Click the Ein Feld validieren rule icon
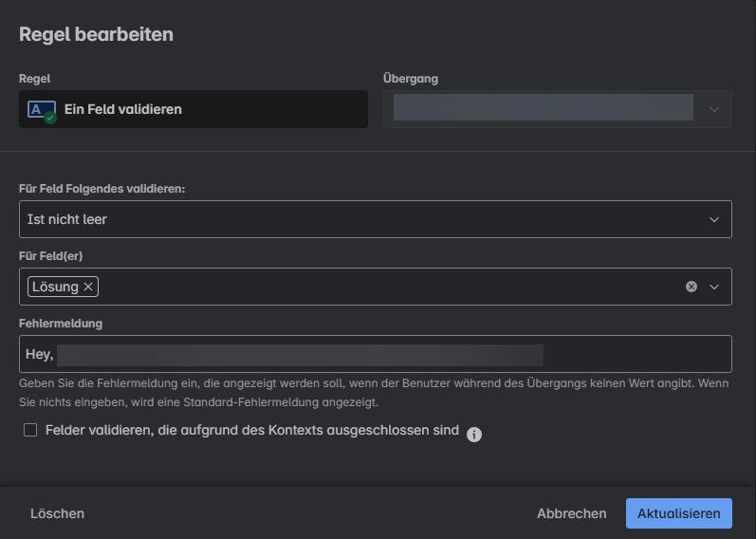 pyautogui.click(x=42, y=111)
